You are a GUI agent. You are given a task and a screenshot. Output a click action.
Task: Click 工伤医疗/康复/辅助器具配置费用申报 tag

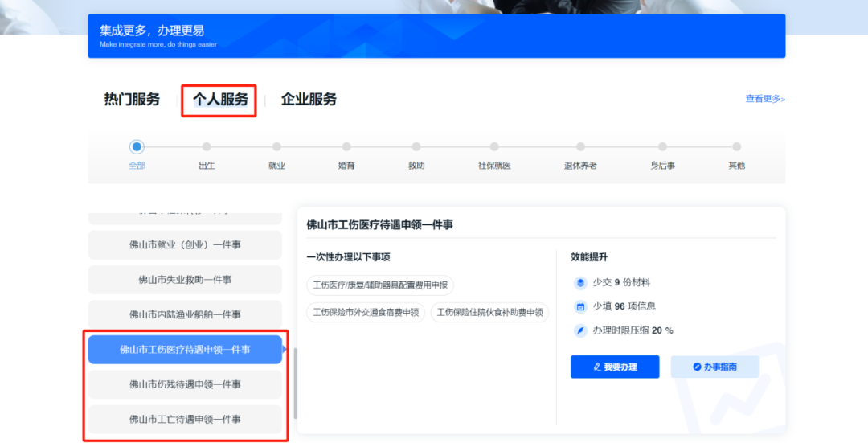pos(380,285)
